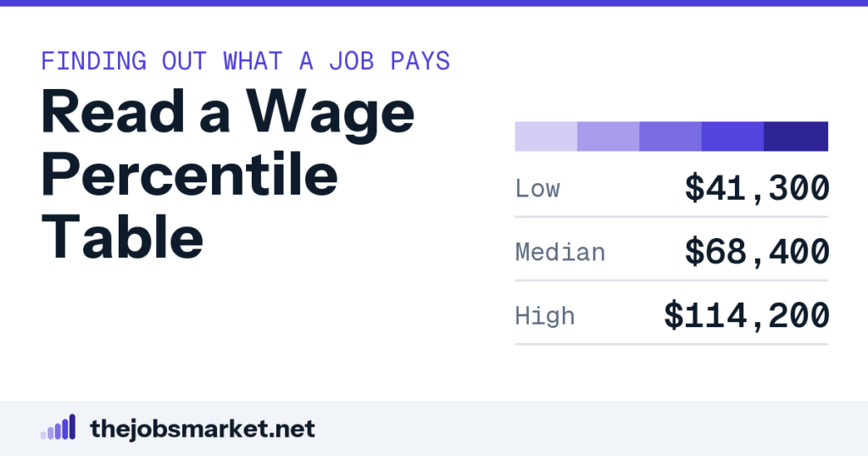The image size is (868, 456).
Task: Click the divider line under Median row
Action: point(671,281)
